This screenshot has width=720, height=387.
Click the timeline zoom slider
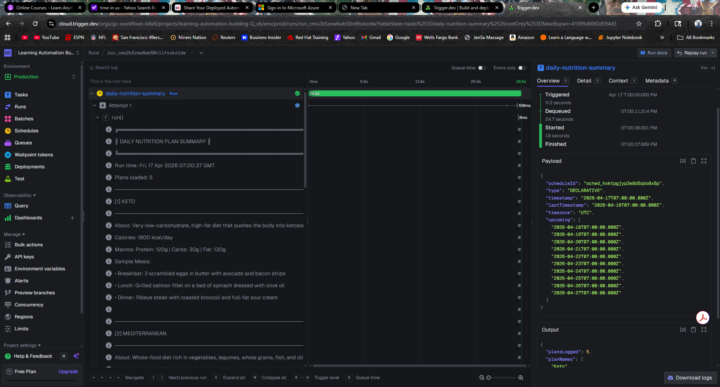501,377
